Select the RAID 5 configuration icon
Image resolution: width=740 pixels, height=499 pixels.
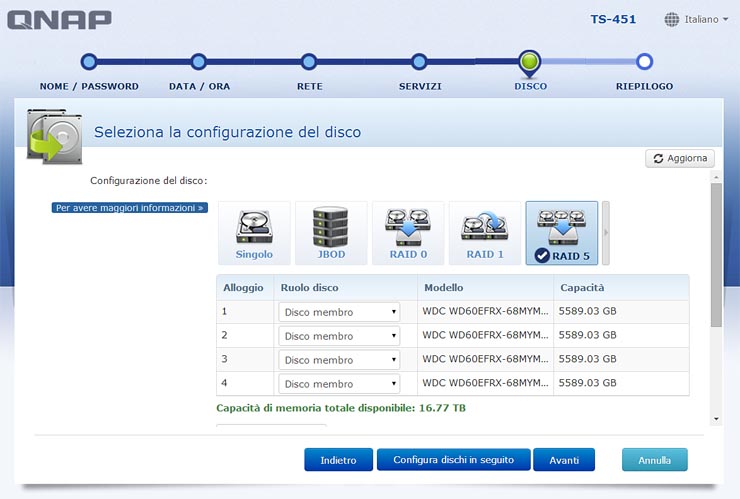tap(561, 233)
